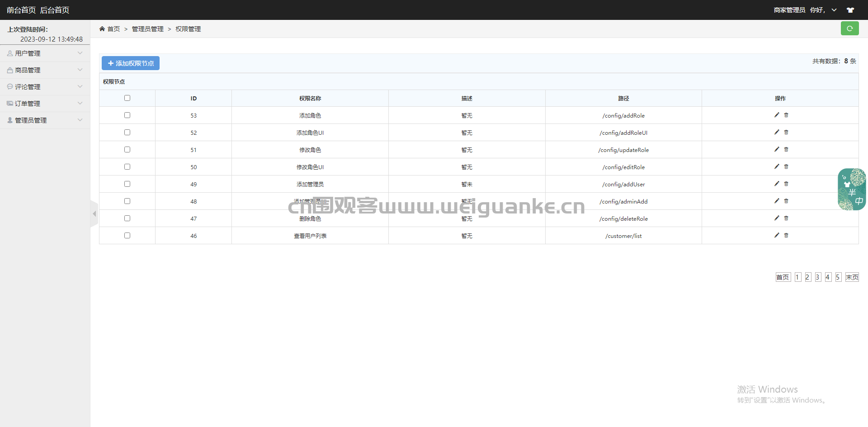Click the 路径 column header
Image resolution: width=868 pixels, height=427 pixels.
[623, 99]
